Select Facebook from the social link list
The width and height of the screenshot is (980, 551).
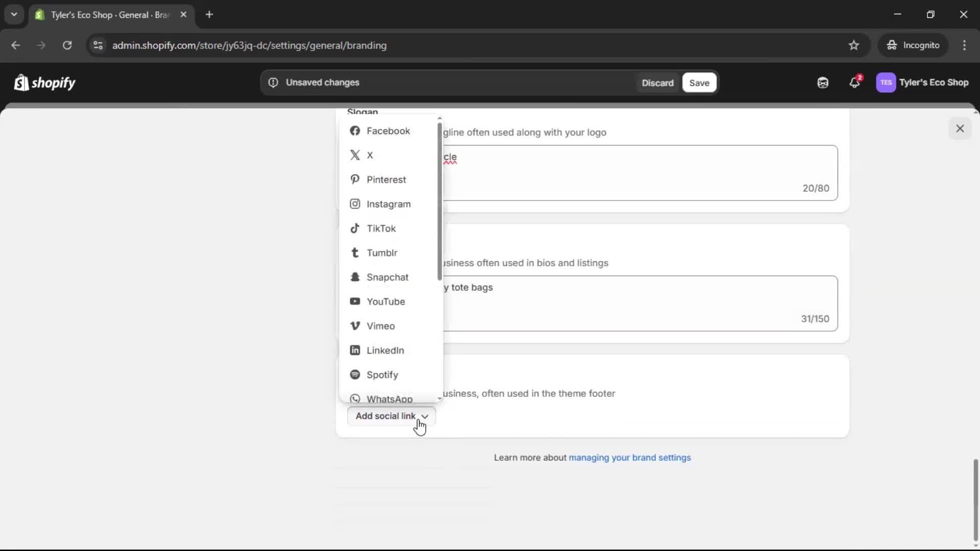(x=388, y=131)
